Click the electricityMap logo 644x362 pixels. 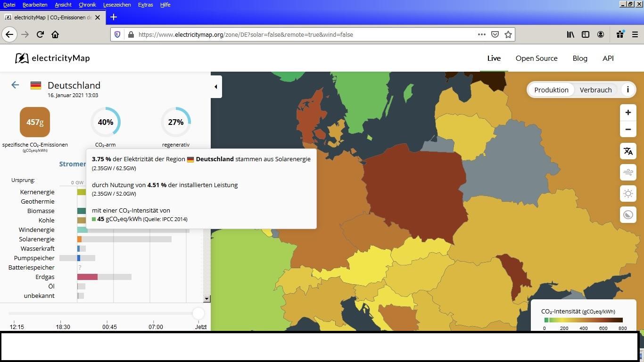(x=52, y=58)
